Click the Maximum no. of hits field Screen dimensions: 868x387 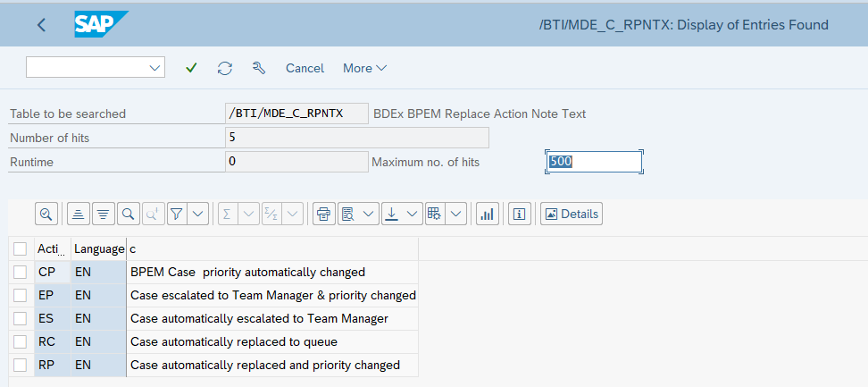[x=594, y=162]
